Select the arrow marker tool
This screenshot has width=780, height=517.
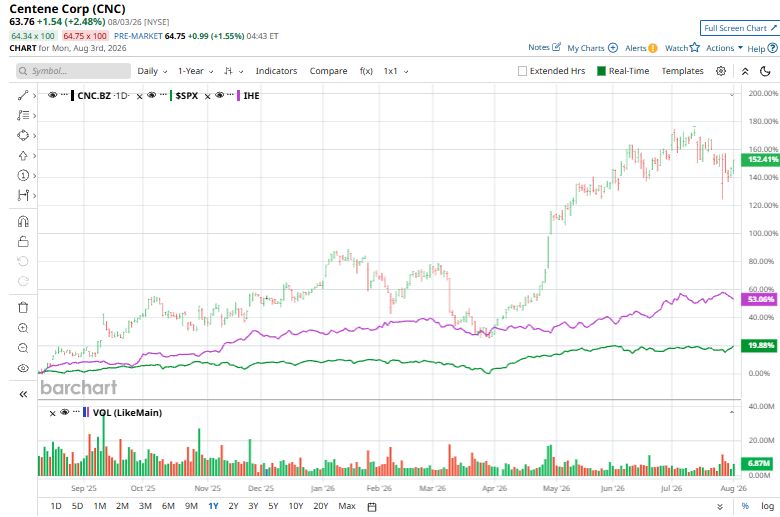[23, 156]
